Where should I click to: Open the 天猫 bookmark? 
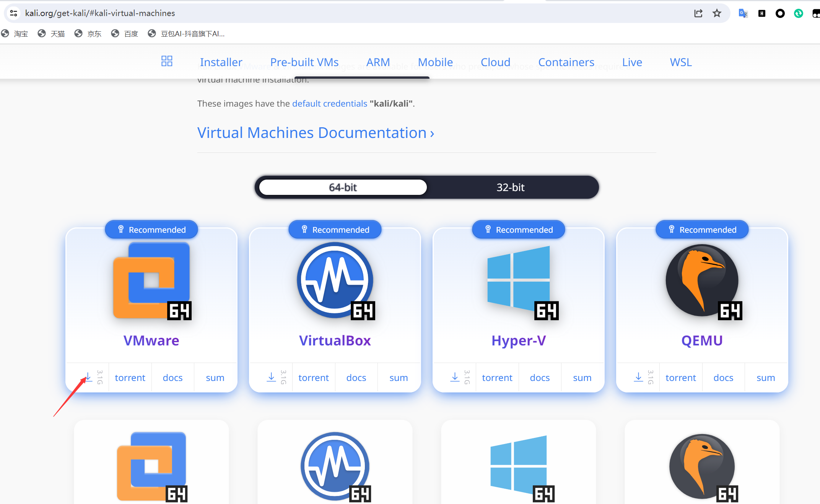click(x=51, y=34)
